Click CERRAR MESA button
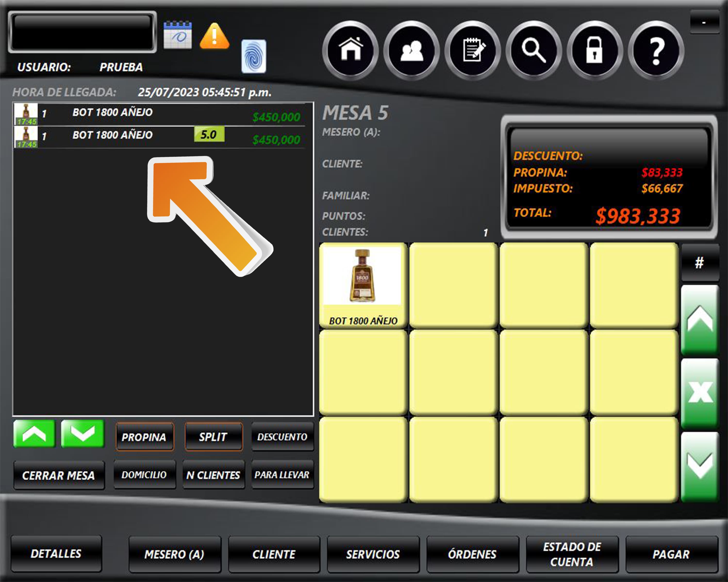Image resolution: width=728 pixels, height=582 pixels. click(59, 475)
